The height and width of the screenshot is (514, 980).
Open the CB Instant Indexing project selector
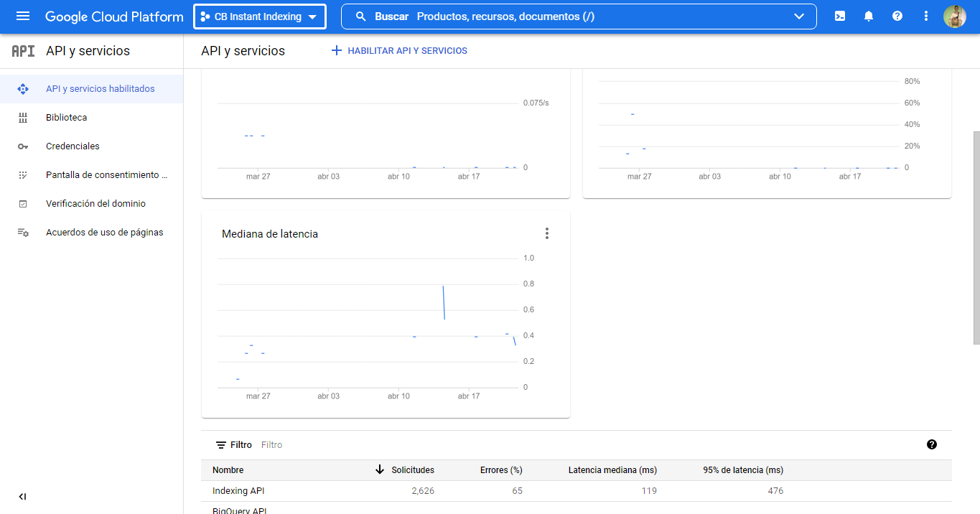(260, 17)
